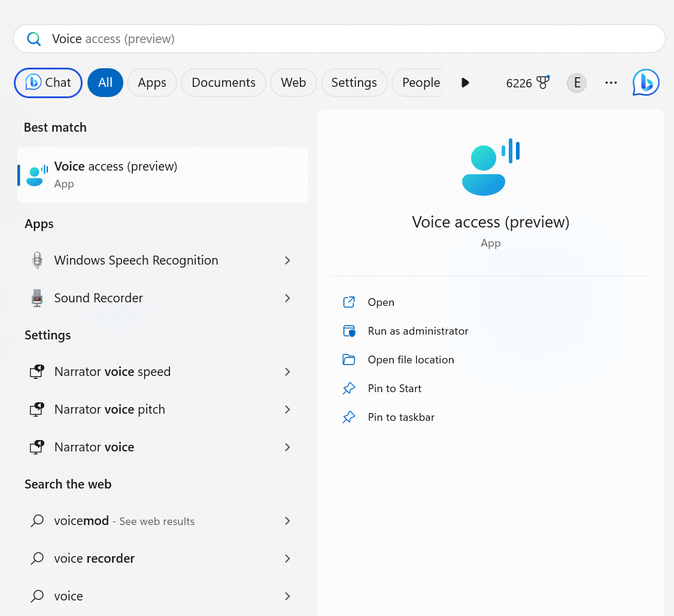Expand the Narrator voice pitch result chevron

pos(287,409)
